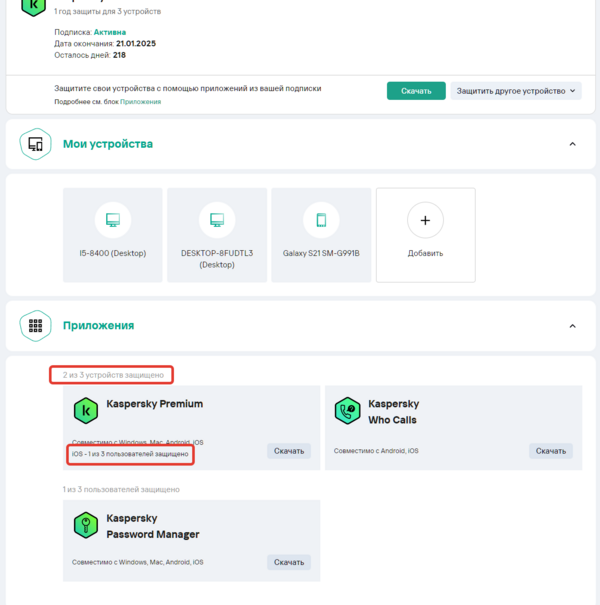Open the 'Приложения' link in subscription note
The width and height of the screenshot is (600, 605).
tap(141, 101)
